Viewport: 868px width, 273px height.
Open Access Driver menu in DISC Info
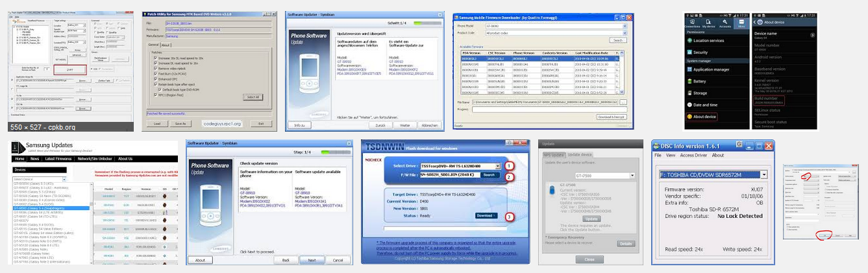pyautogui.click(x=694, y=156)
